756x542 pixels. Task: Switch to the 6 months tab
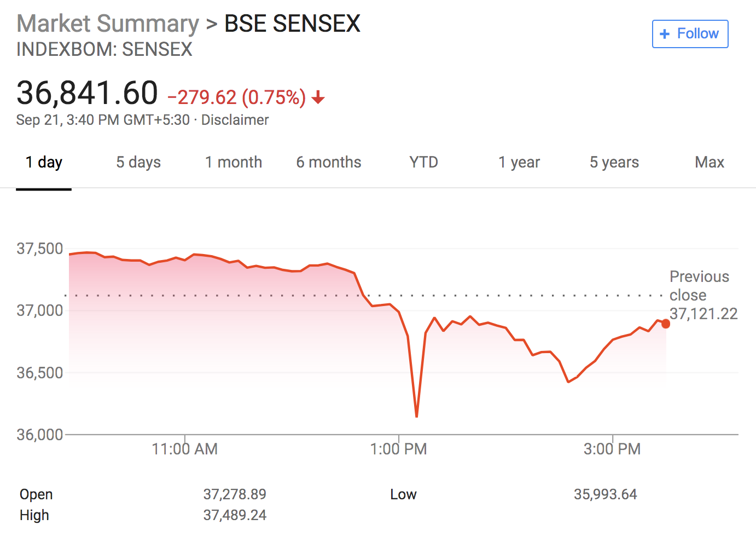coord(329,163)
